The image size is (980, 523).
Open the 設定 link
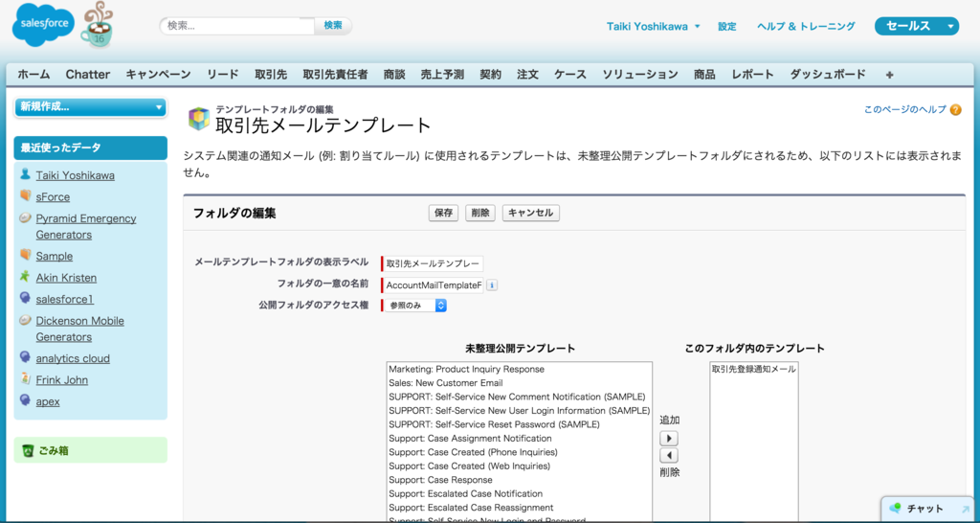(x=727, y=26)
